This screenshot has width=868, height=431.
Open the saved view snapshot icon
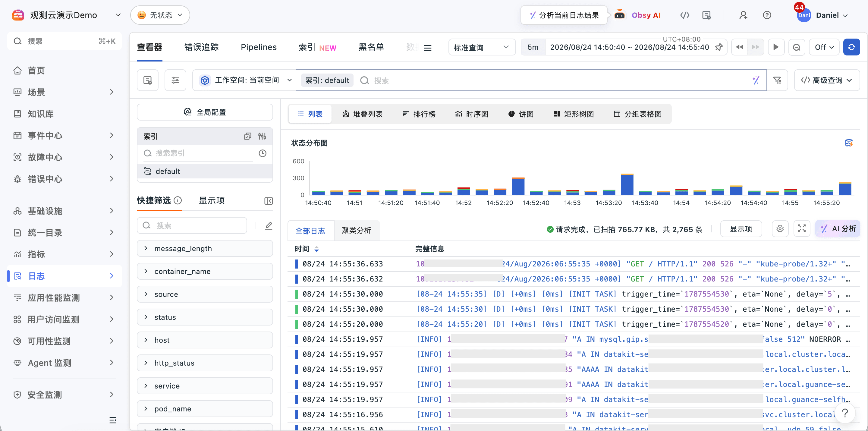tap(148, 80)
